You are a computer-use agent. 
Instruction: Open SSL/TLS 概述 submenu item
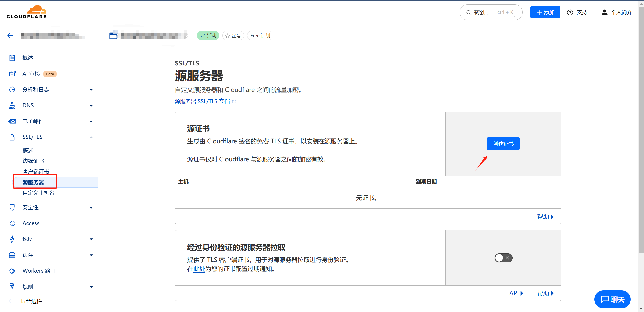pos(28,151)
